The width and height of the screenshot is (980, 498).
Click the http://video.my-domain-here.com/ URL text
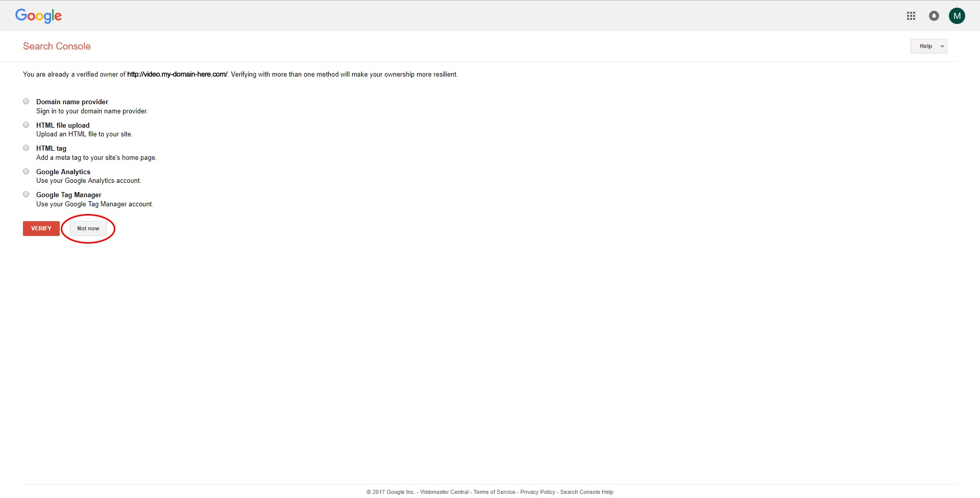pyautogui.click(x=177, y=74)
